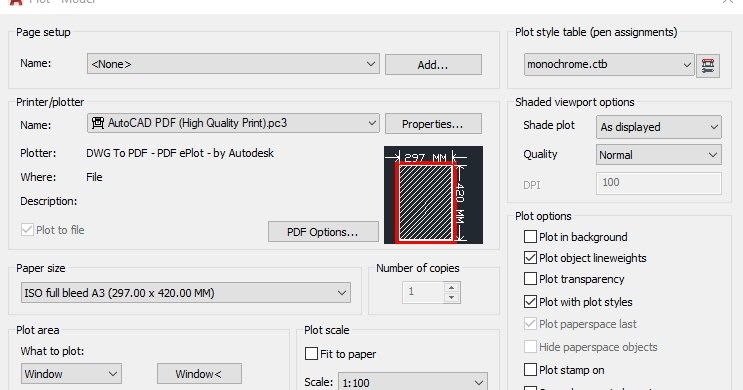
Task: Expand the monochrome.ctb plot style dropdown
Action: click(x=609, y=64)
